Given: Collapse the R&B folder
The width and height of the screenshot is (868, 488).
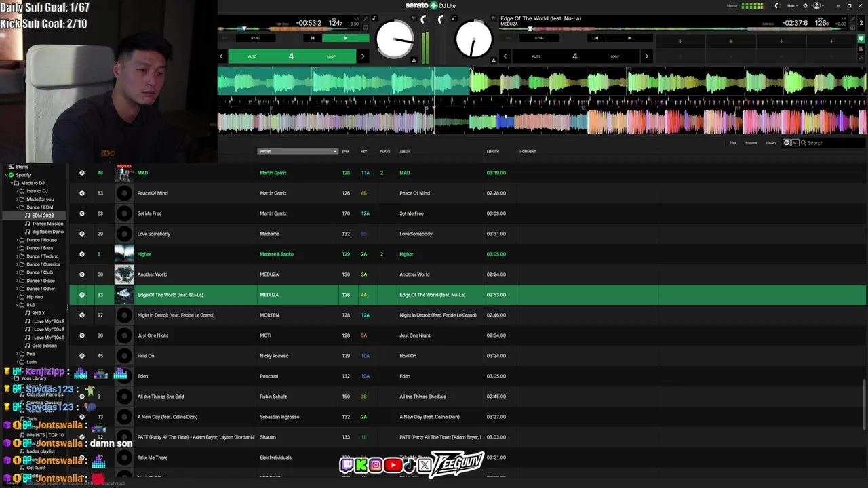Looking at the screenshot, I should tap(16, 305).
